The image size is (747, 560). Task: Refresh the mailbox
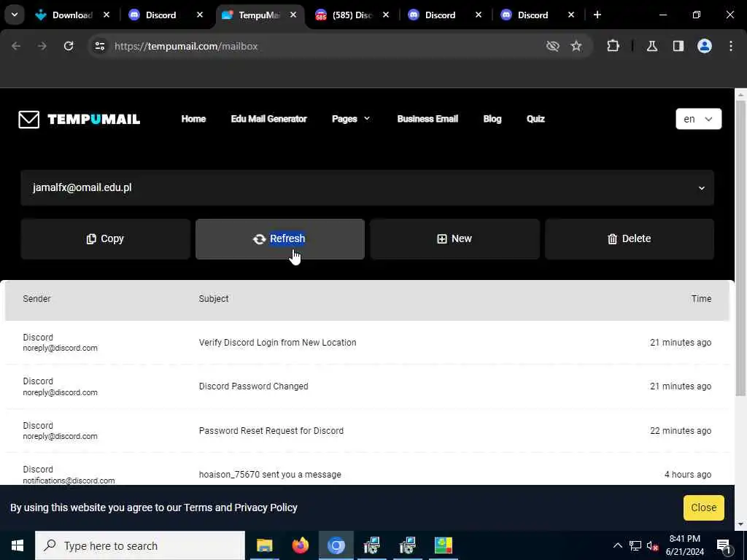[280, 239]
